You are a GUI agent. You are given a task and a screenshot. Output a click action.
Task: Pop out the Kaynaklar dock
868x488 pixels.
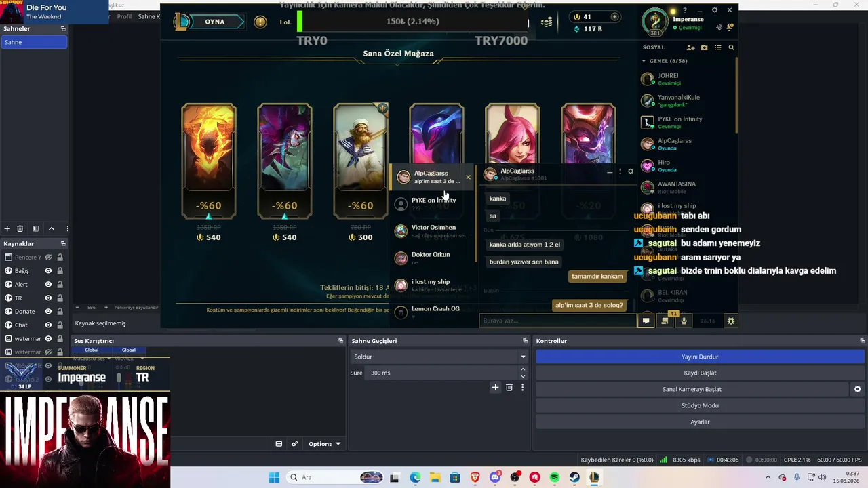point(63,243)
